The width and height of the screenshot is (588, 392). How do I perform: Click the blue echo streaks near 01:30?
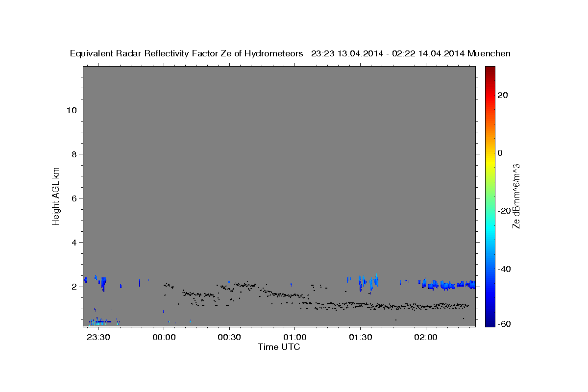click(367, 282)
